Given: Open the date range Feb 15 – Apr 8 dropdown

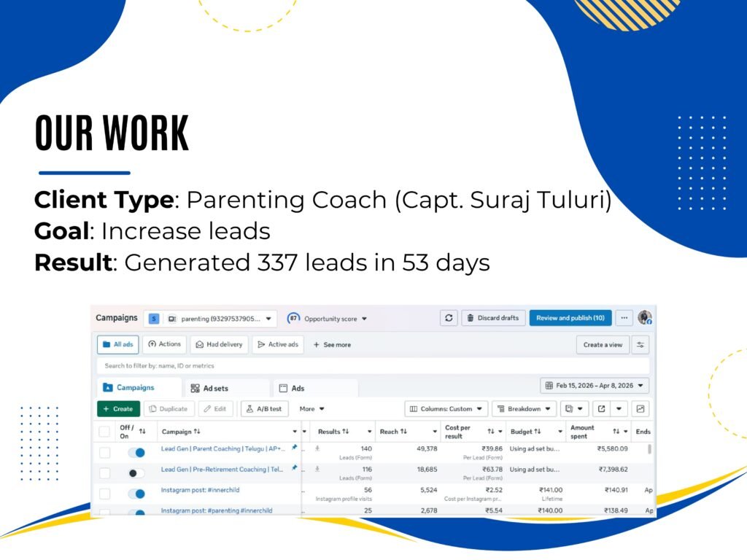Looking at the screenshot, I should [x=595, y=386].
